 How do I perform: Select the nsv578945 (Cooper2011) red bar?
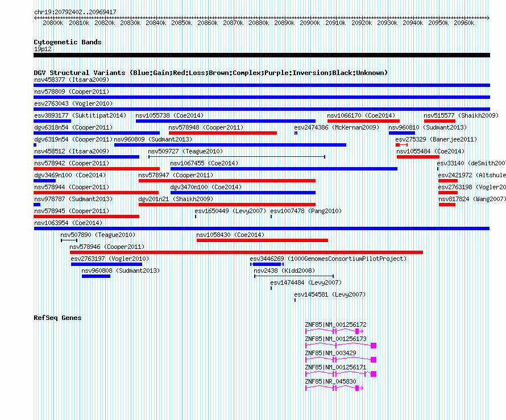[86, 217]
